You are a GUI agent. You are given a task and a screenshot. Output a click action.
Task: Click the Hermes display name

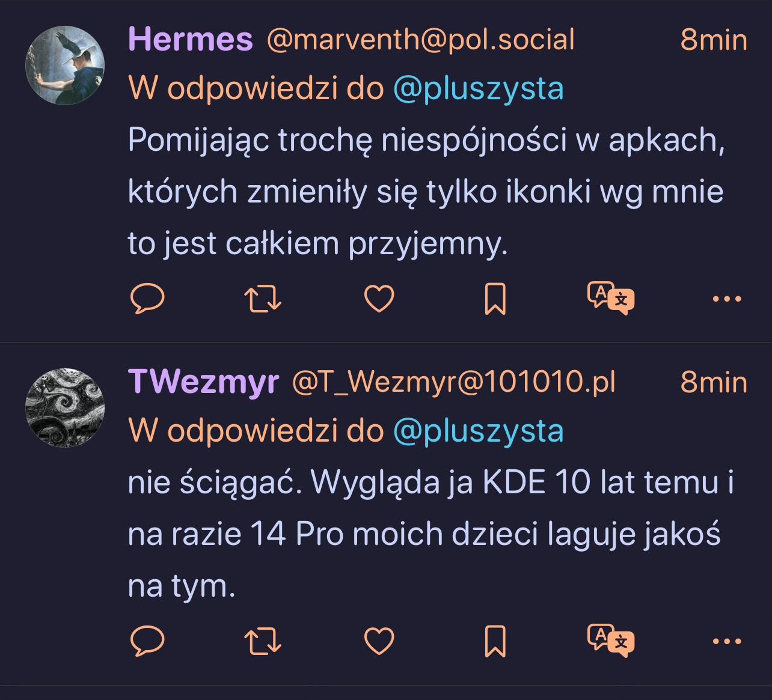click(x=191, y=40)
